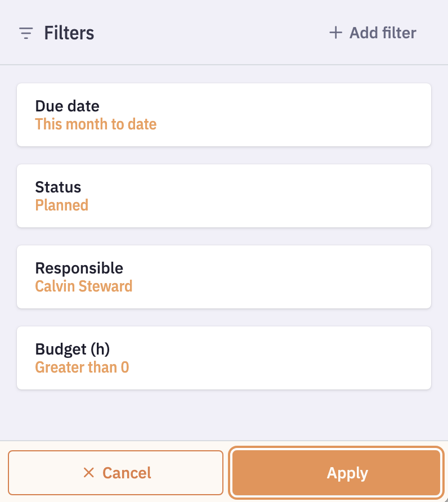Select the Responsible label text

click(79, 268)
